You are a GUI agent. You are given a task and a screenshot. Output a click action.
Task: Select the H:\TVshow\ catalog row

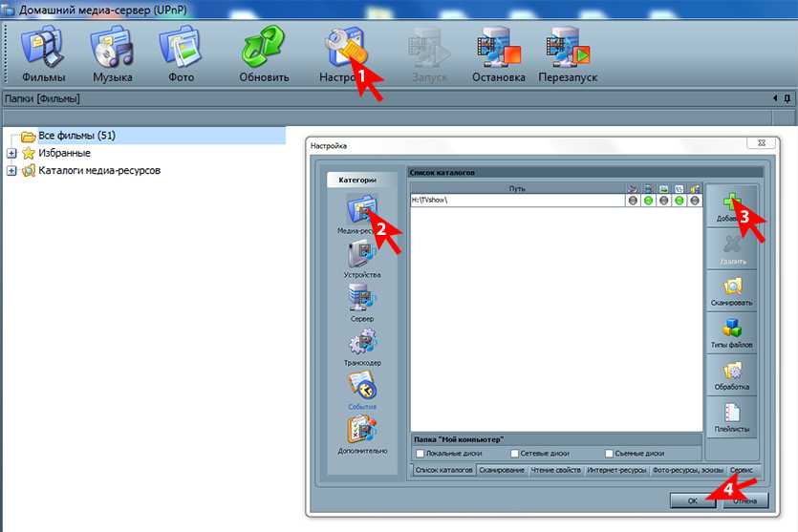pos(516,201)
